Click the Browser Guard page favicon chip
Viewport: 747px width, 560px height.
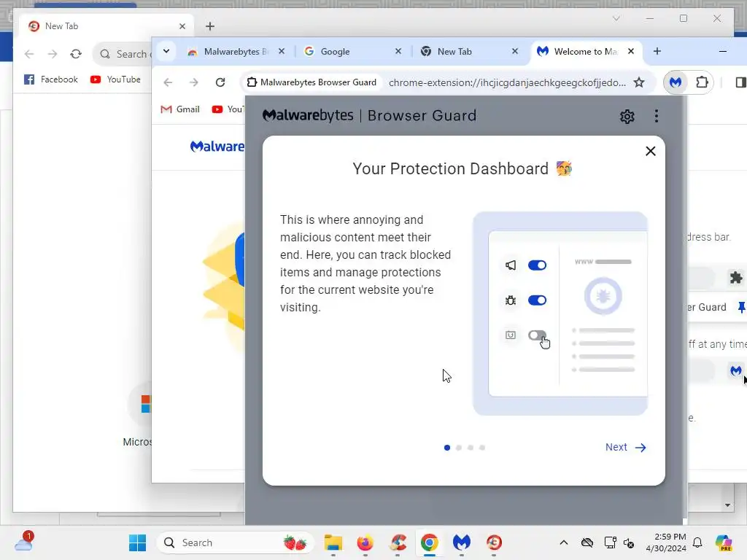click(x=312, y=82)
